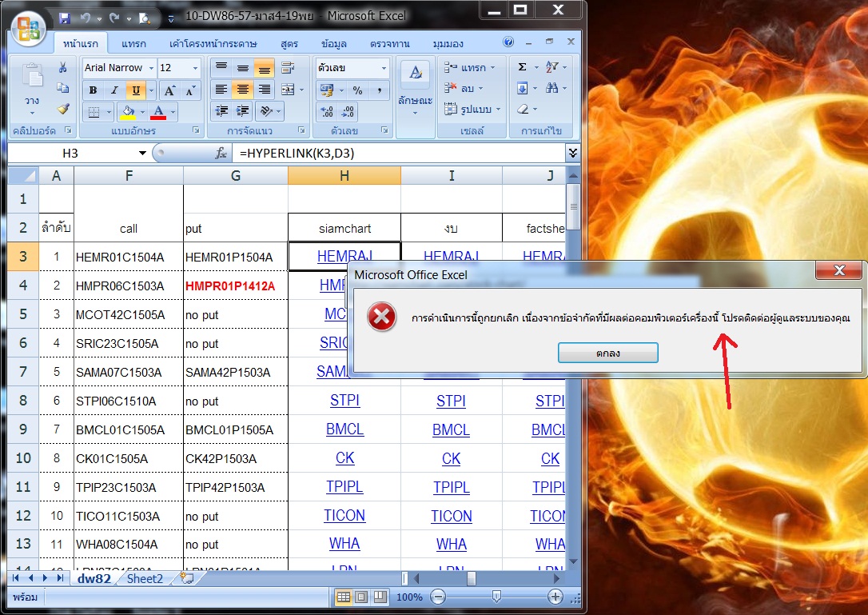Open the Arial Narrow font name dropdown
This screenshot has height=615, width=868.
coord(151,68)
